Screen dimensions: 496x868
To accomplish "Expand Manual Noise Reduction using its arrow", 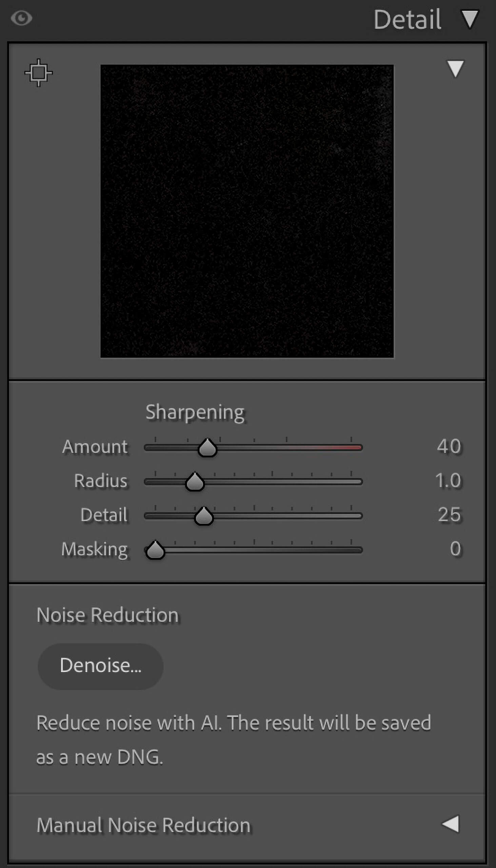I will click(451, 824).
